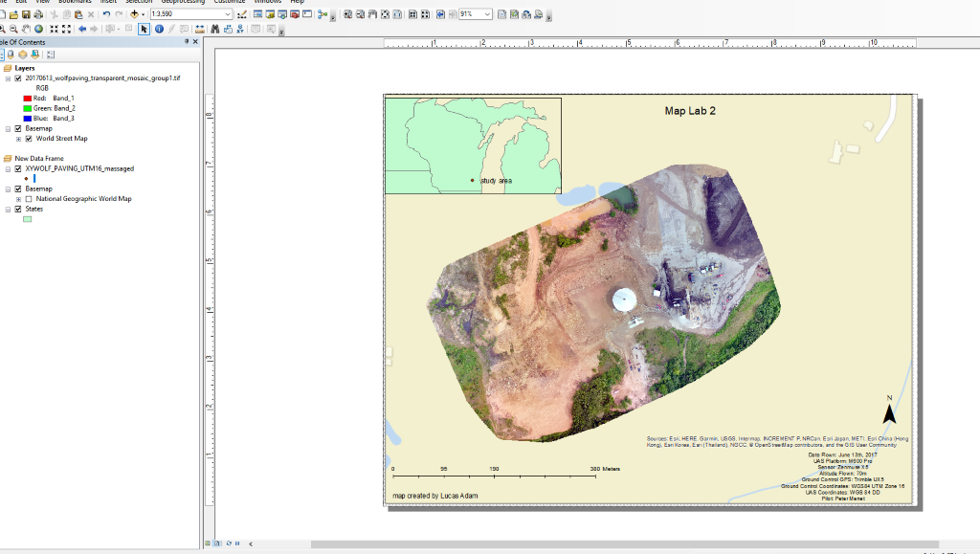The image size is (980, 554).
Task: Save the map with the floppy disk icon
Action: tap(26, 14)
